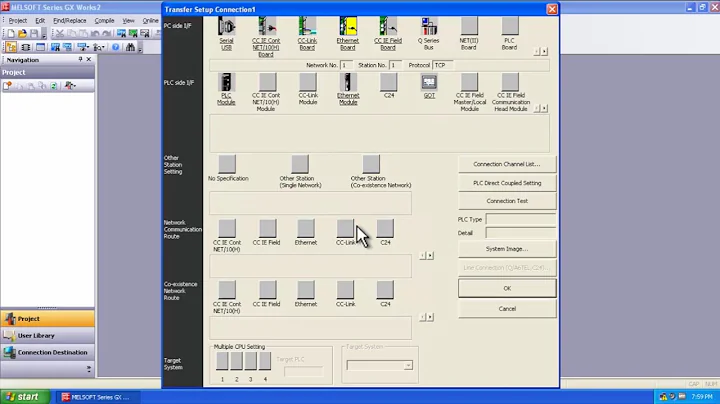The width and height of the screenshot is (720, 404).
Task: Click Open Project folder icon
Action: (22, 34)
